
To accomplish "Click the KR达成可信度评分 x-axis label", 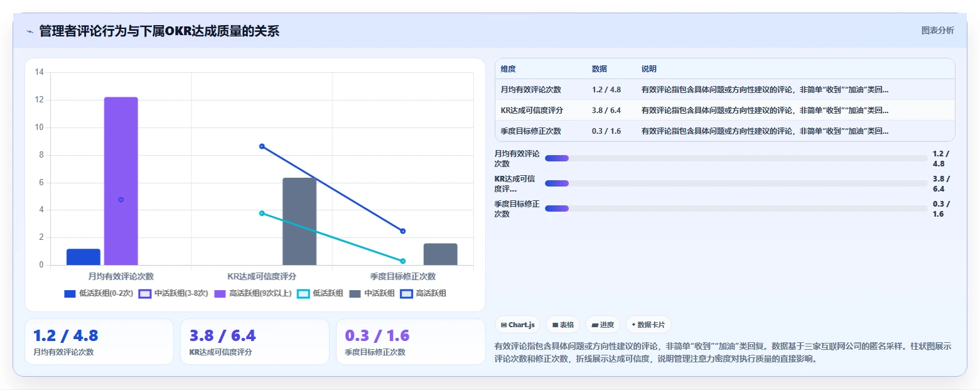I will 262,276.
